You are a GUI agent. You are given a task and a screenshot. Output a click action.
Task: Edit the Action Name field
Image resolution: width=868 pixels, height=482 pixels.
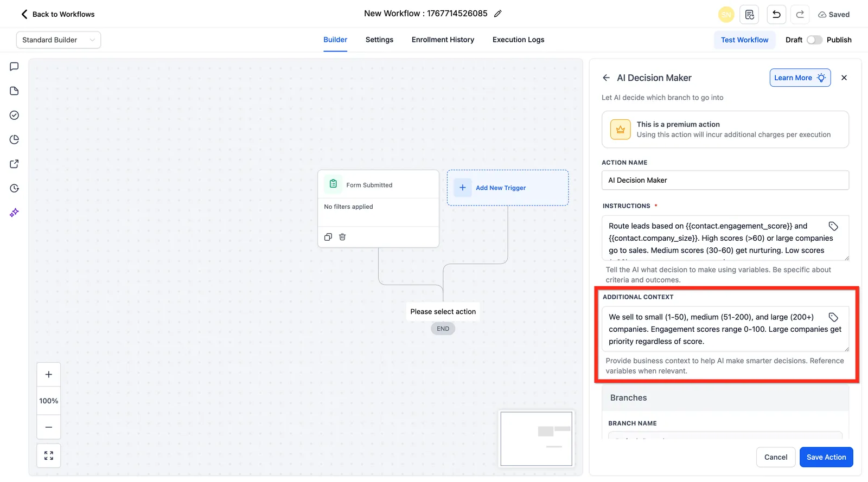(x=725, y=181)
